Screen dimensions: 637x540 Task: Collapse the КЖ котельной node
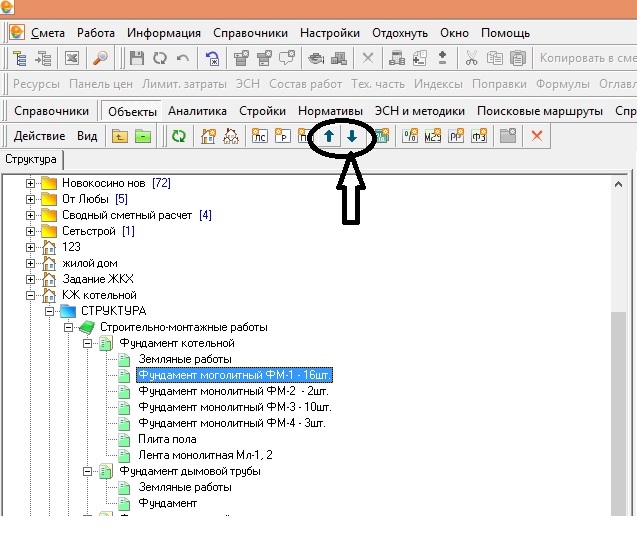[30, 295]
